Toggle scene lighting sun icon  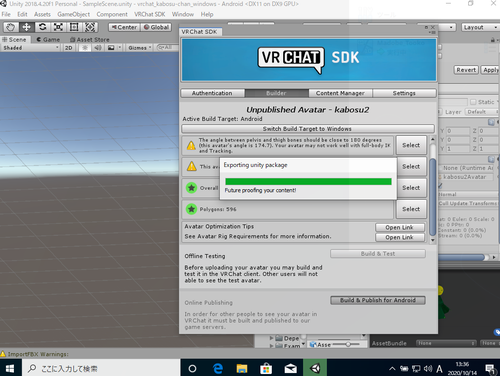(x=85, y=48)
